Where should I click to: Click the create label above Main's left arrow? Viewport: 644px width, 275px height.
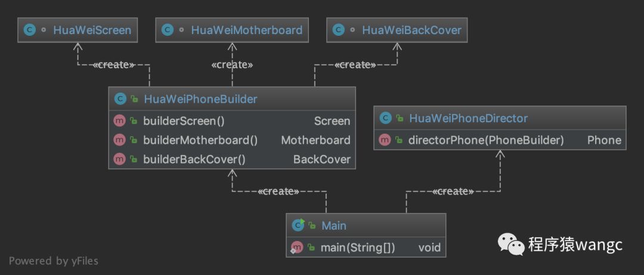[x=278, y=191]
